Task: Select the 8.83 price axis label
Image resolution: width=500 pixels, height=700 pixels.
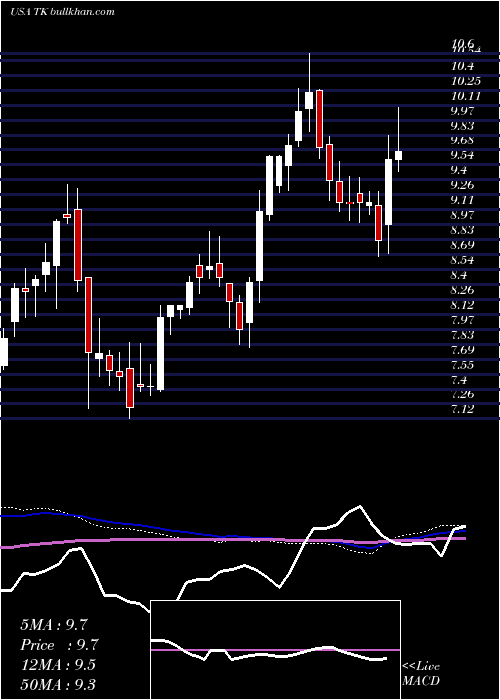Action: tap(462, 230)
